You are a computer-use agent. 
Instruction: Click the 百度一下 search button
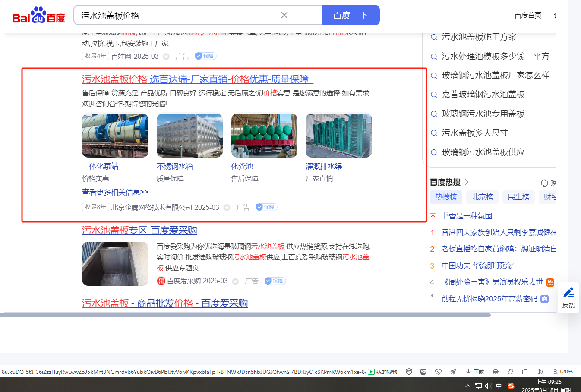(x=350, y=15)
